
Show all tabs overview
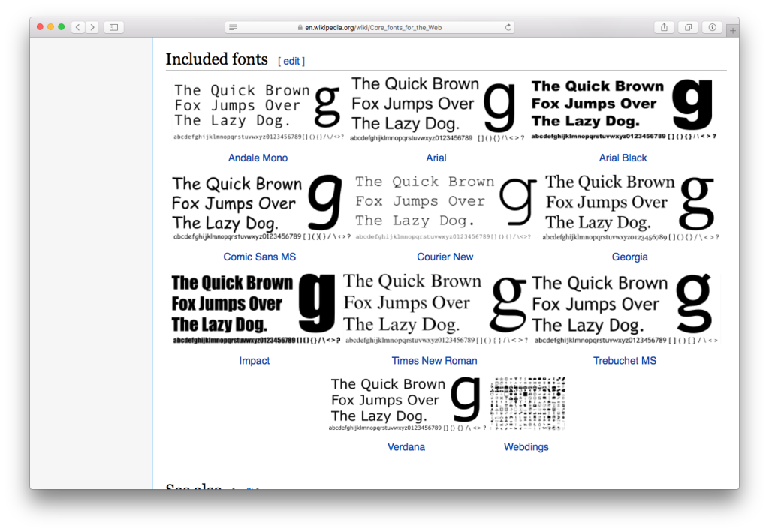pos(688,27)
